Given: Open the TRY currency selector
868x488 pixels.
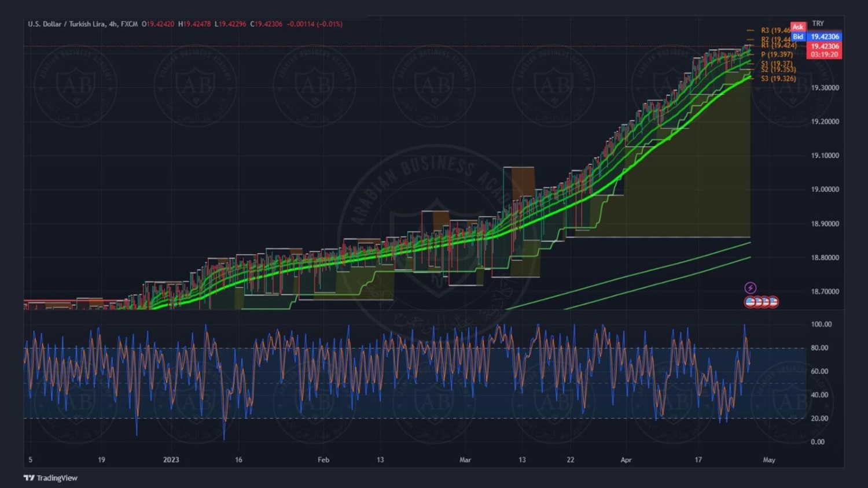Looking at the screenshot, I should [818, 24].
